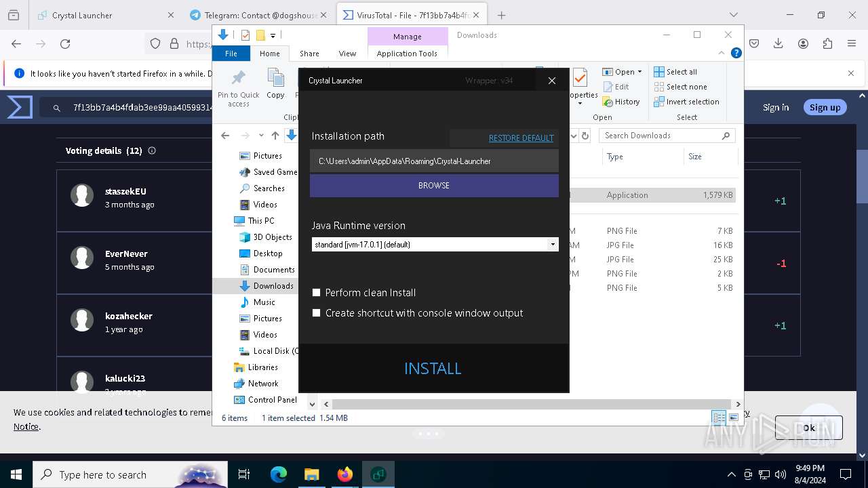Select Searches in navigation pane

262,188
